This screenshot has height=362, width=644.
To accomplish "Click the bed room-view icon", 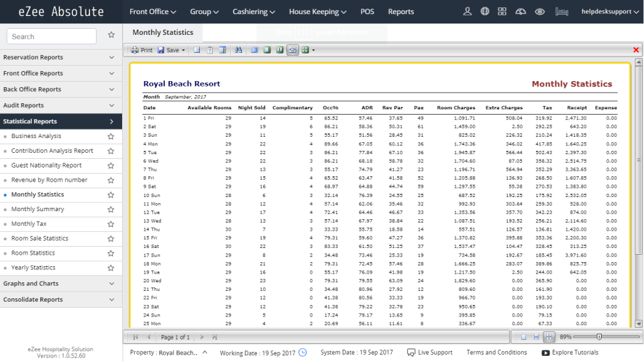I will pos(562,11).
